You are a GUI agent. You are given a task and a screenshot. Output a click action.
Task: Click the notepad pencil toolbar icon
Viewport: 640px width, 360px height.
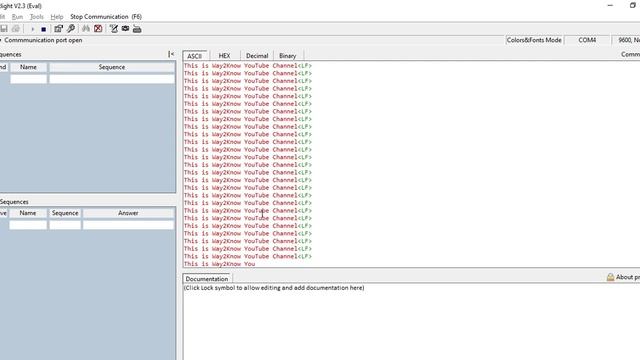coord(113,29)
